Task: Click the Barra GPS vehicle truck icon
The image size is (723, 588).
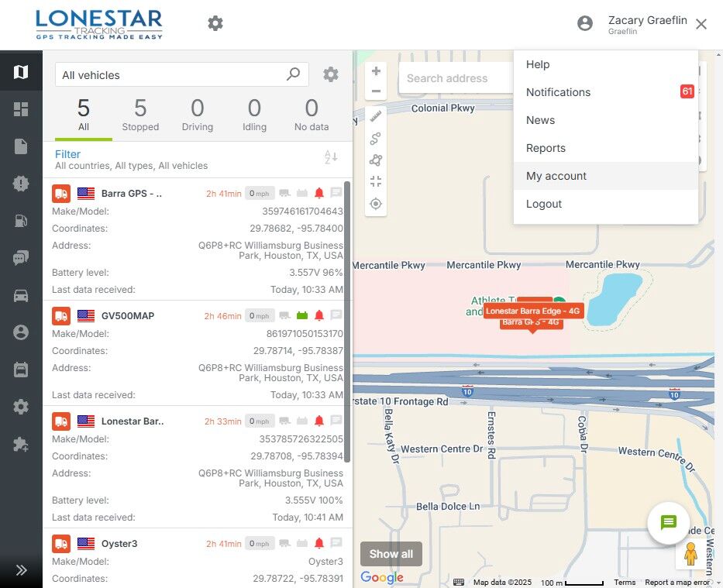Action: pos(61,194)
